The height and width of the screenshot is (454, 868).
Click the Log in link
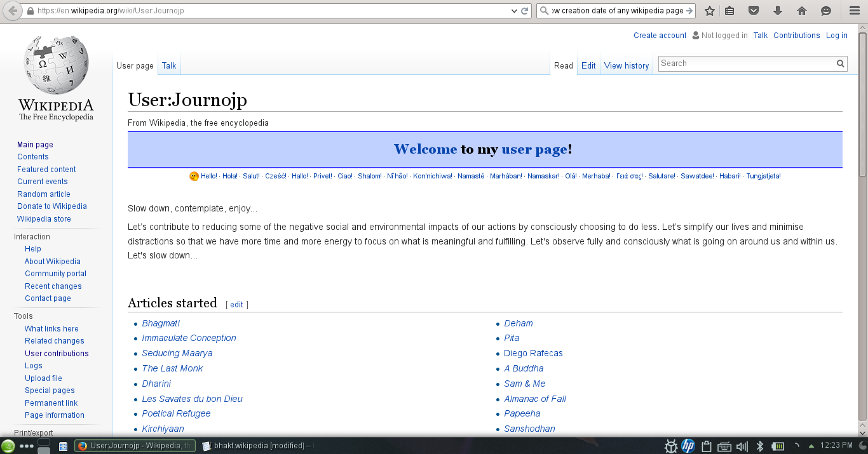pyautogui.click(x=837, y=36)
